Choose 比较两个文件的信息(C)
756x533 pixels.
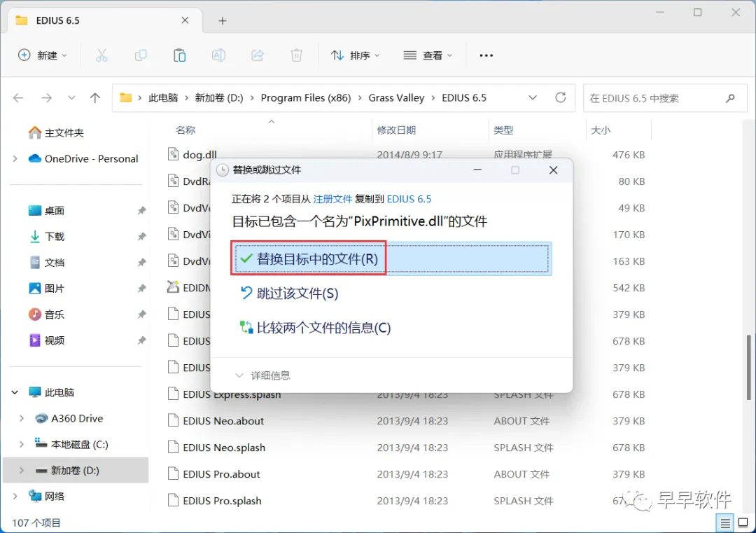(x=315, y=328)
